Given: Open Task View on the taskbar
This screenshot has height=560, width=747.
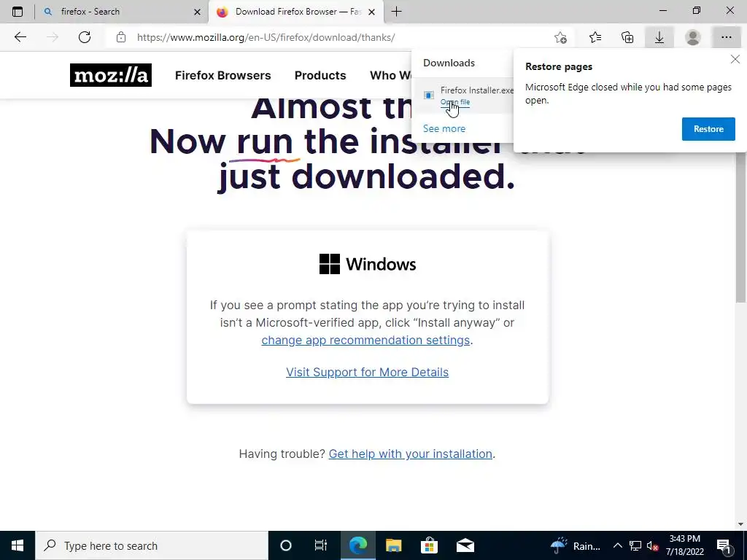Looking at the screenshot, I should tap(321, 545).
